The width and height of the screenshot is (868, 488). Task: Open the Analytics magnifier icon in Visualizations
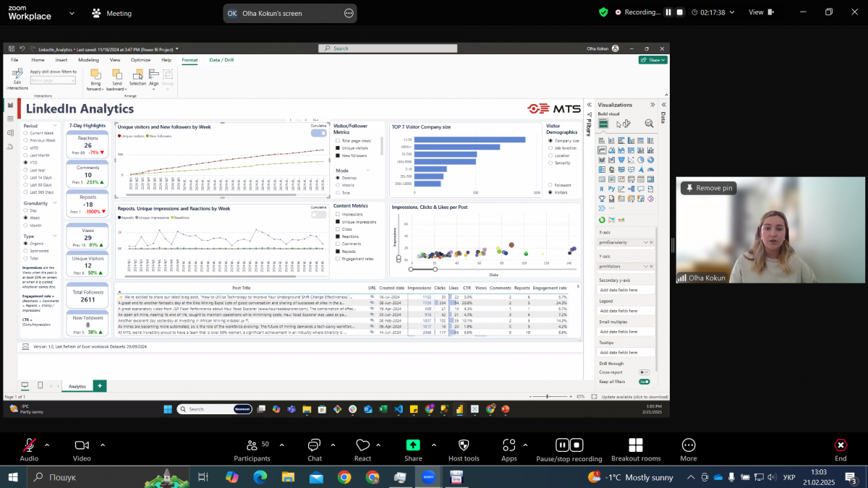(649, 124)
